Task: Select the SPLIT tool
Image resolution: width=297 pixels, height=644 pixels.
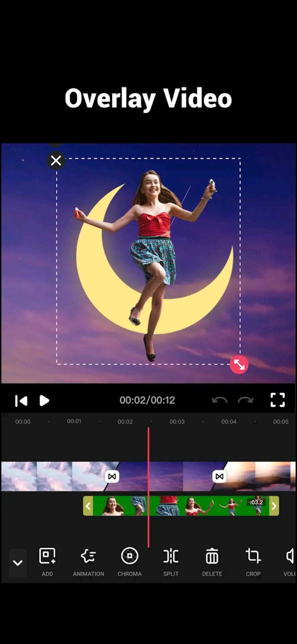Action: 171,562
